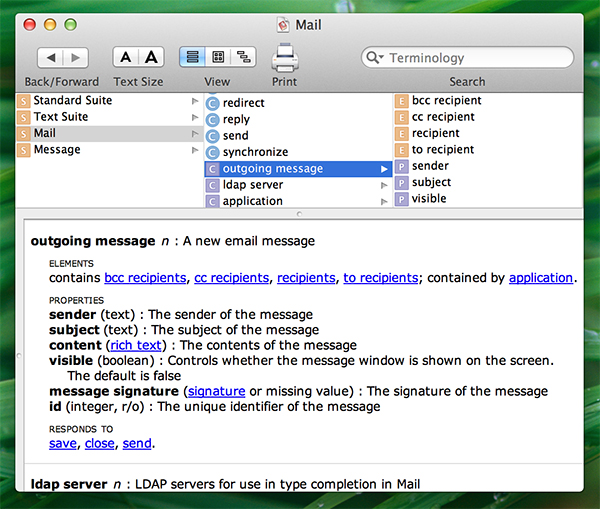The width and height of the screenshot is (600, 509).
Task: Open the recipients link
Action: [x=306, y=278]
